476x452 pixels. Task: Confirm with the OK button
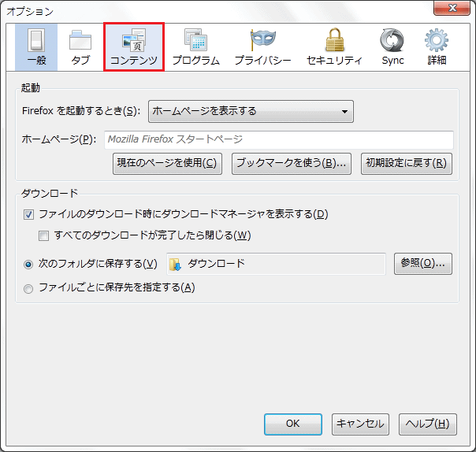pos(293,424)
